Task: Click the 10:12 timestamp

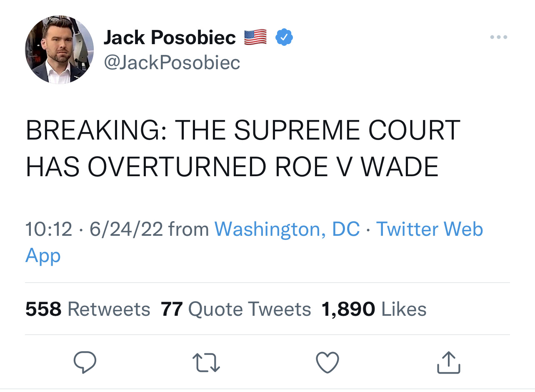Action: pyautogui.click(x=49, y=229)
